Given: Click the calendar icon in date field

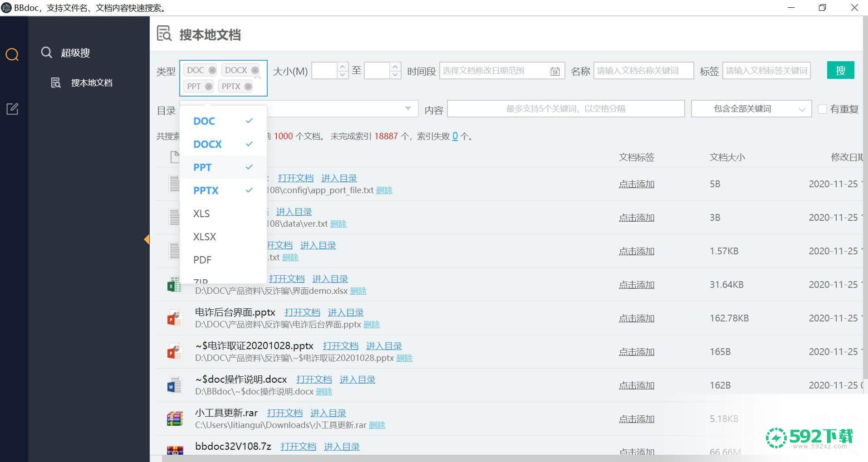Looking at the screenshot, I should pos(555,71).
